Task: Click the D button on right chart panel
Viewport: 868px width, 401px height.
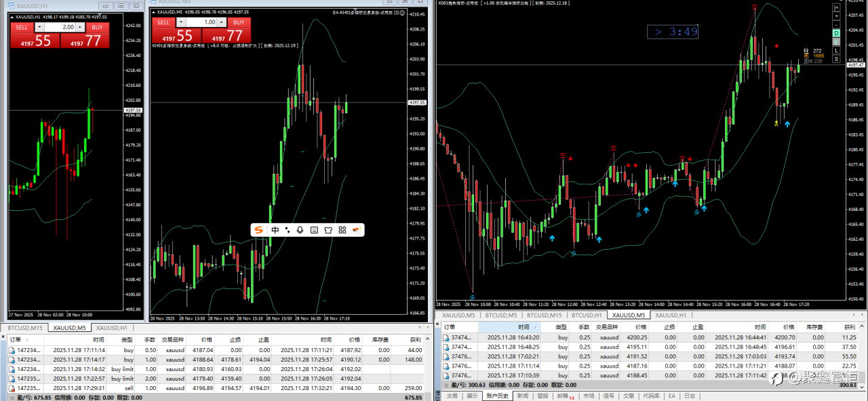Action: click(836, 33)
